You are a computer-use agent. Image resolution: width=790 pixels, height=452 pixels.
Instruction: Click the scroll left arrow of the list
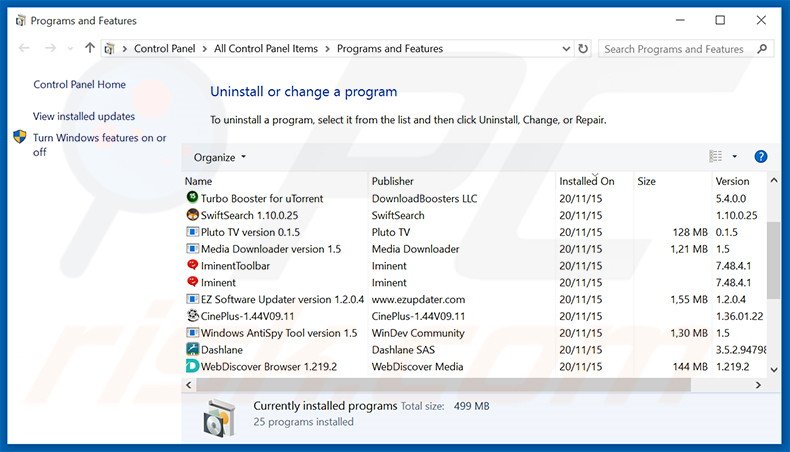pos(189,385)
